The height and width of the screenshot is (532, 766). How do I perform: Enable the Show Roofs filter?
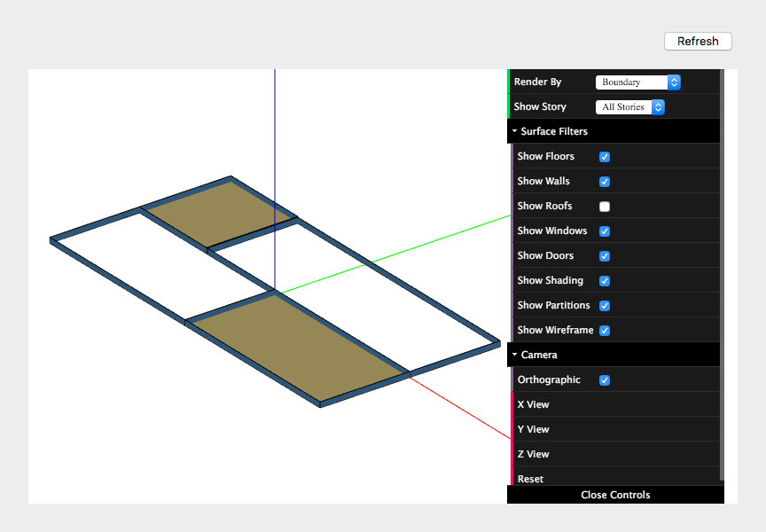click(604, 206)
